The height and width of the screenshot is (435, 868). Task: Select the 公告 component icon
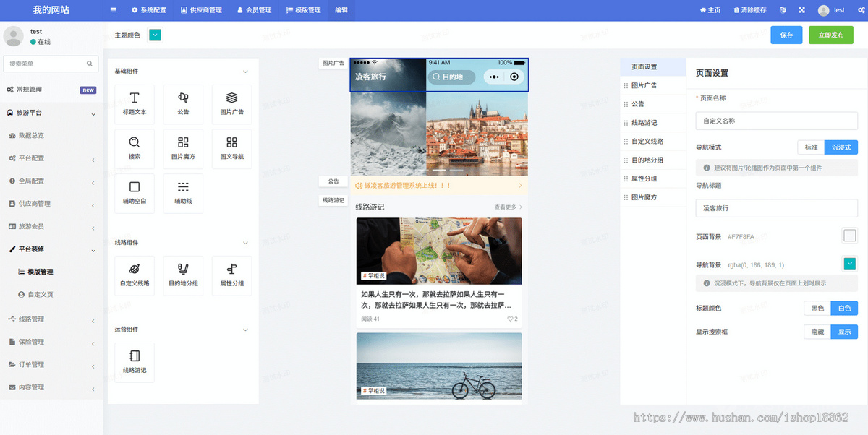[183, 103]
